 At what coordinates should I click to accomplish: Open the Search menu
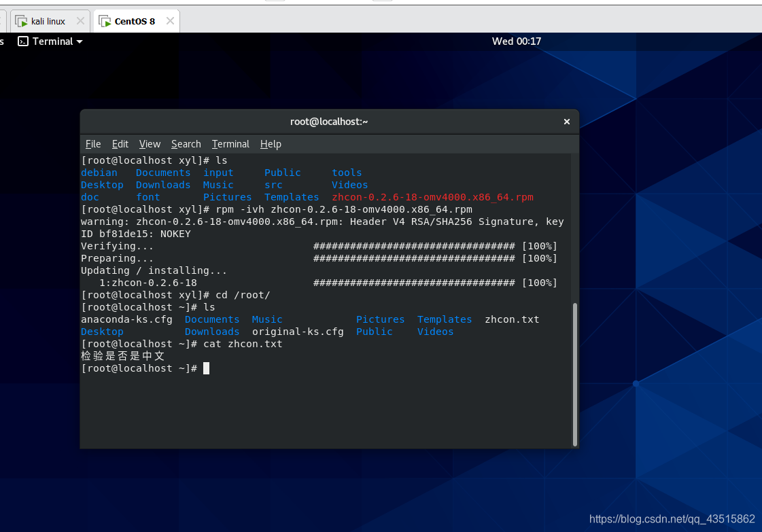(x=186, y=144)
